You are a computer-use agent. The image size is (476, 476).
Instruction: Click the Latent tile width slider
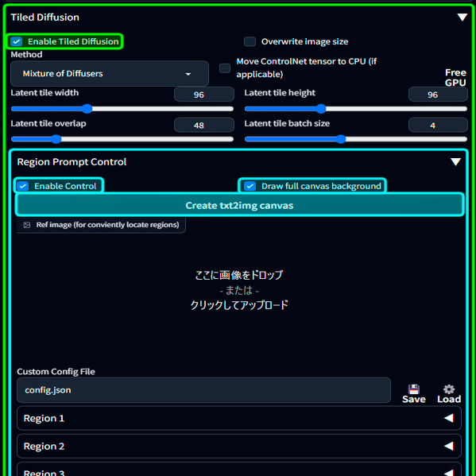tap(122, 109)
